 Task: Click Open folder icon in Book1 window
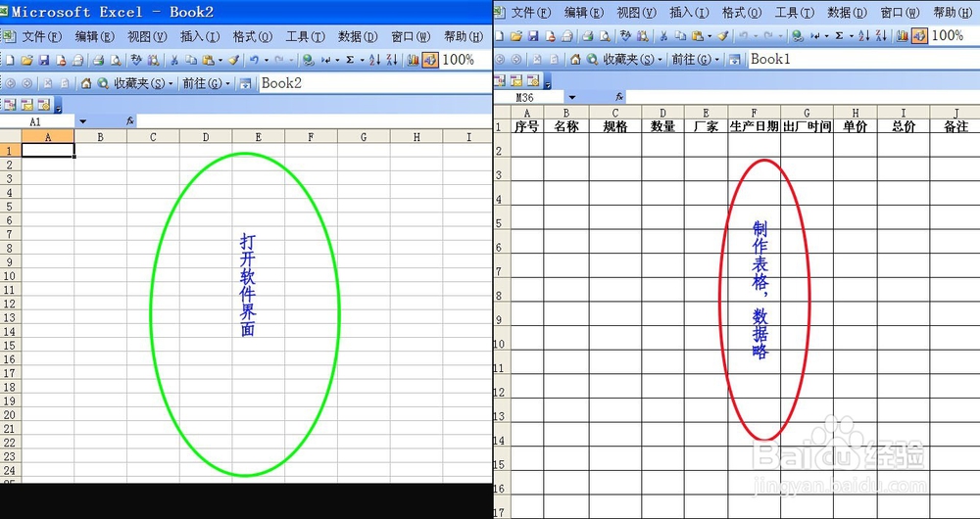coord(516,36)
